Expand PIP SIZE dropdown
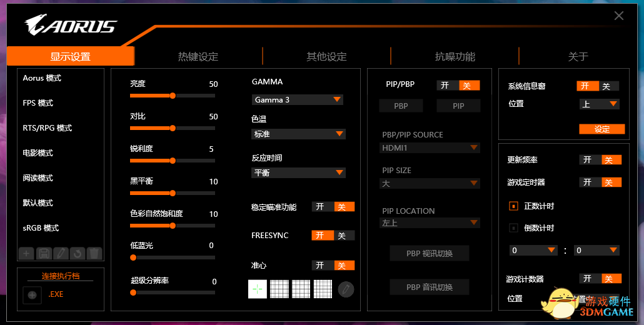This screenshot has height=325, width=644. [430, 183]
